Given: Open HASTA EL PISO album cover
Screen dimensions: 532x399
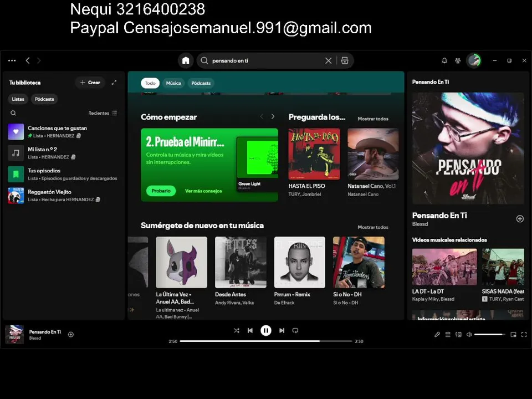Looking at the screenshot, I should tap(314, 154).
